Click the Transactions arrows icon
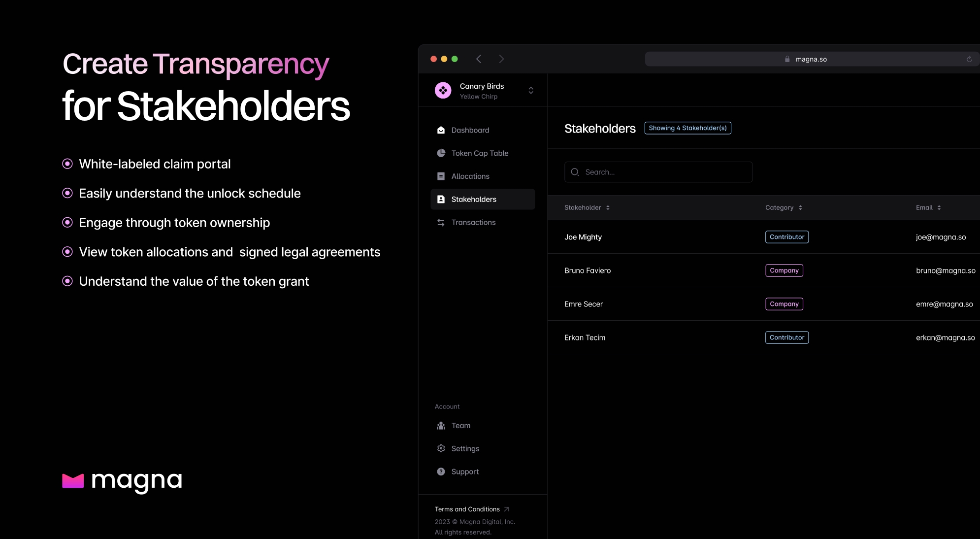 click(441, 223)
